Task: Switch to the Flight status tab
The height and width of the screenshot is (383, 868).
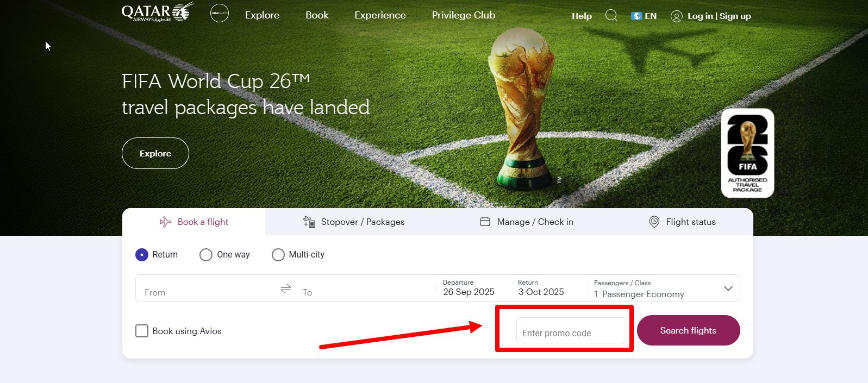Action: coord(682,222)
